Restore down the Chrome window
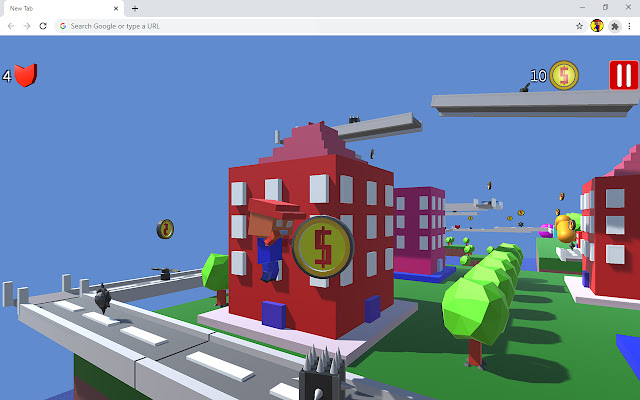This screenshot has width=640, height=400. [x=605, y=7]
